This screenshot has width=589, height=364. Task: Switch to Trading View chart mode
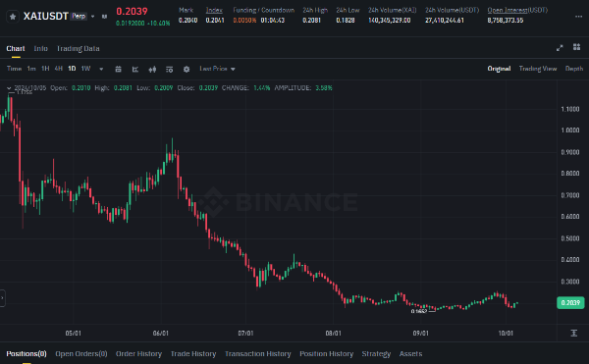point(538,69)
